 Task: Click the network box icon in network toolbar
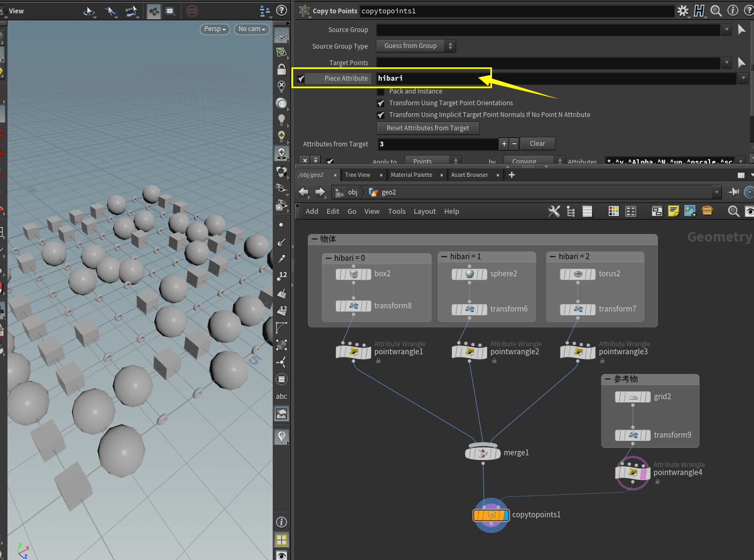coord(657,212)
